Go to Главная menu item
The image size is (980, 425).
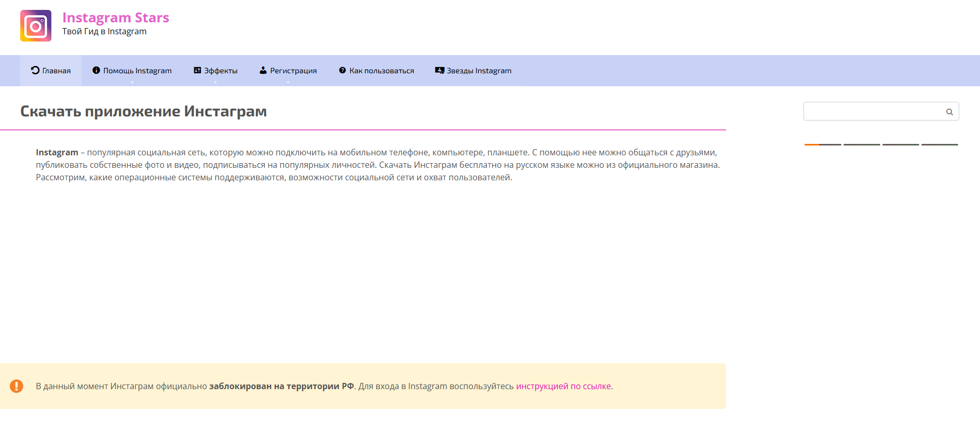point(51,71)
